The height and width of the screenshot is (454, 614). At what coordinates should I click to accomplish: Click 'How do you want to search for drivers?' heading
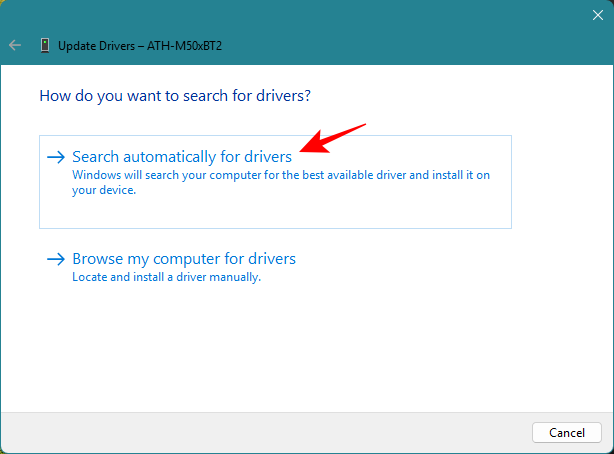[x=175, y=96]
